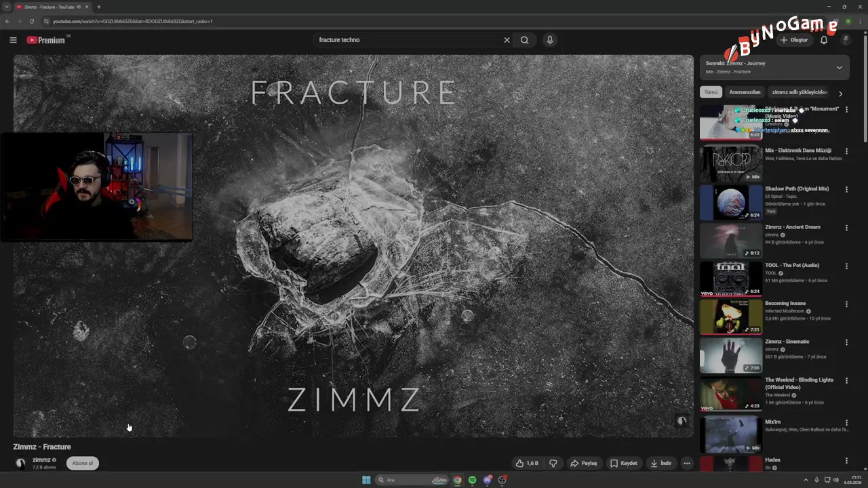Viewport: 868px width, 488px height.
Task: Select the Tümü filter chip
Action: click(711, 92)
